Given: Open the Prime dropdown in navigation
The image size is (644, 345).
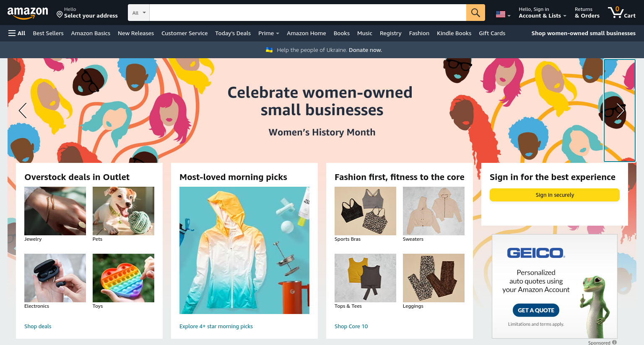Looking at the screenshot, I should coord(269,33).
